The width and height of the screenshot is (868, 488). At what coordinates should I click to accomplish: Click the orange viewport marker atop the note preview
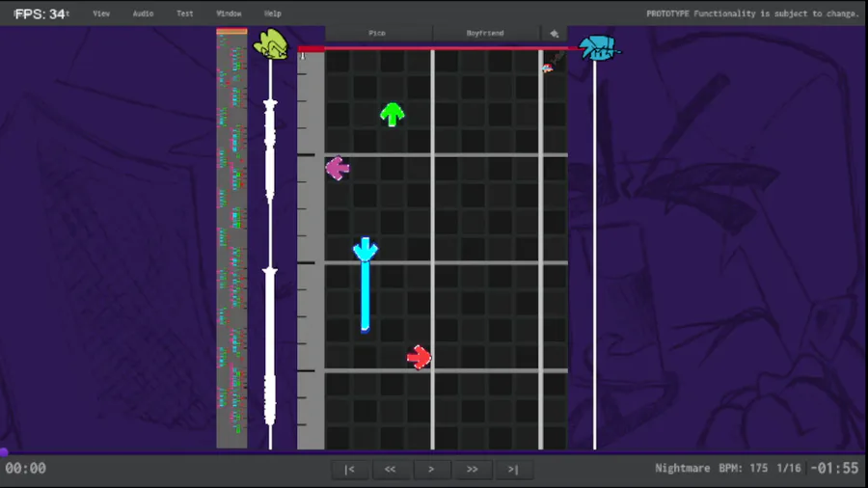(231, 31)
